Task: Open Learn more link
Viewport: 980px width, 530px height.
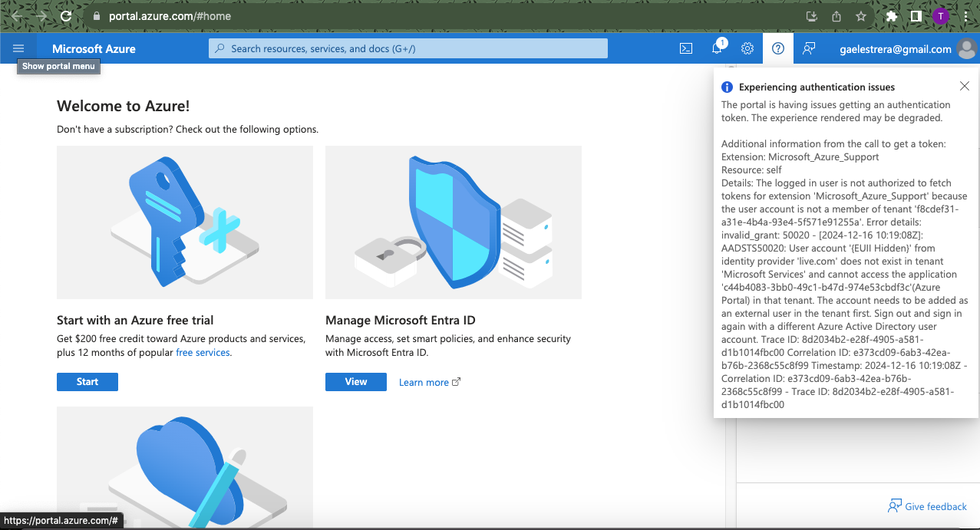Action: tap(430, 382)
